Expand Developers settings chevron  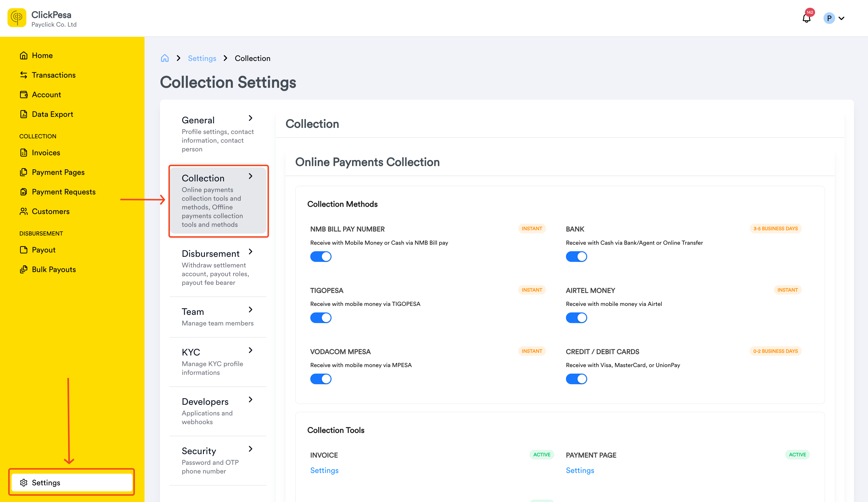(x=250, y=400)
